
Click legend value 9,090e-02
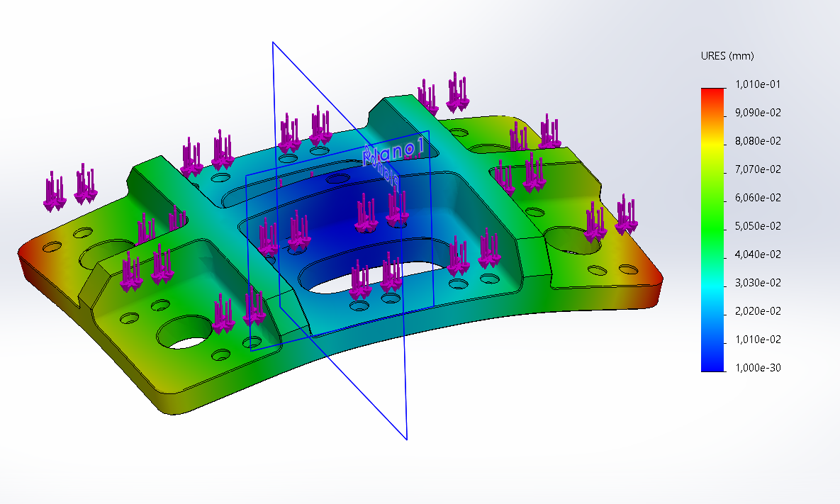758,113
